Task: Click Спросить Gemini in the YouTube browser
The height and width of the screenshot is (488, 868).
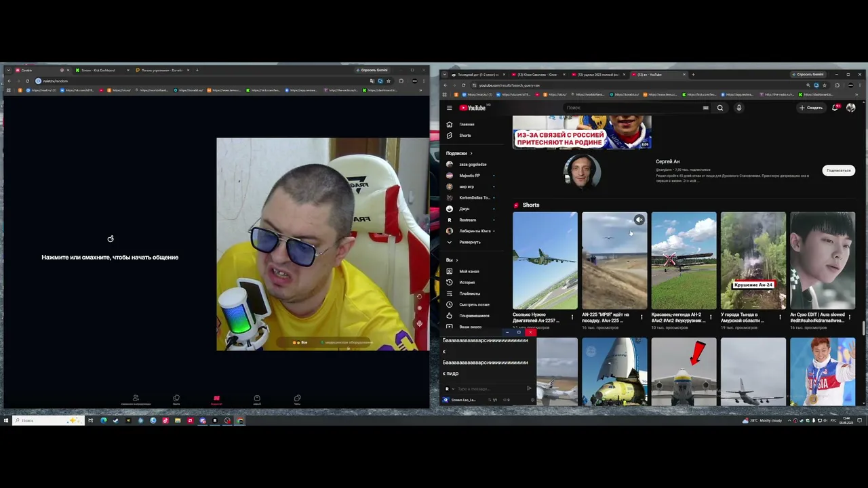Action: (x=808, y=75)
